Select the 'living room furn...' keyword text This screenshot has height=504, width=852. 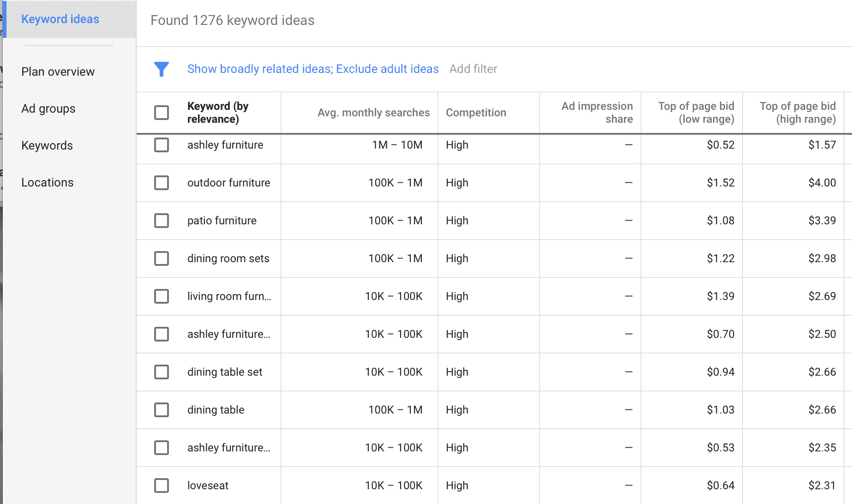pos(229,296)
